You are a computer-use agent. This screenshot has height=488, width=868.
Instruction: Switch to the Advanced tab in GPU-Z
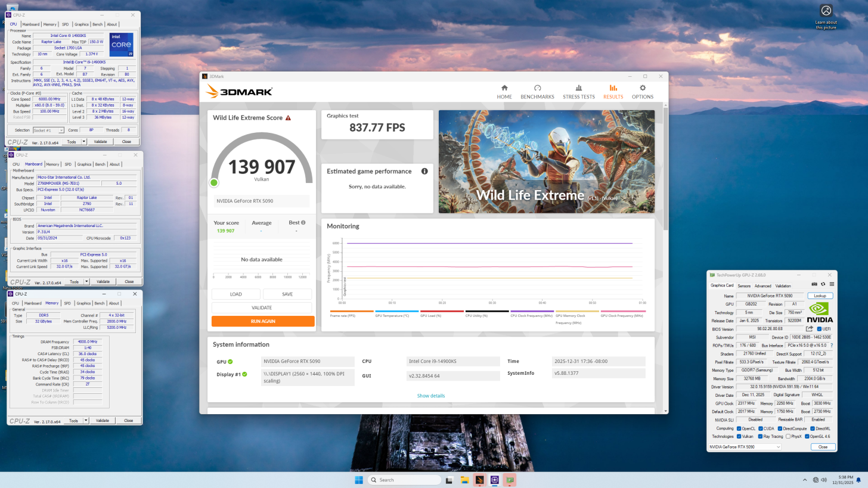(763, 285)
